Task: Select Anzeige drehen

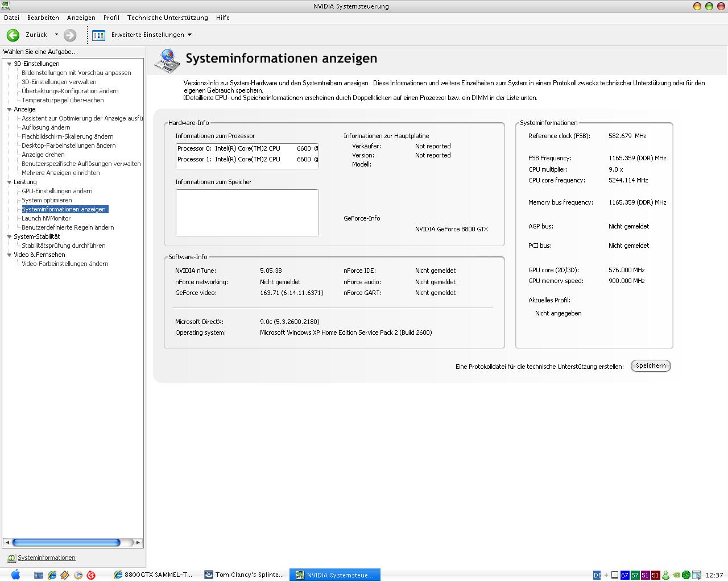Action: point(43,155)
